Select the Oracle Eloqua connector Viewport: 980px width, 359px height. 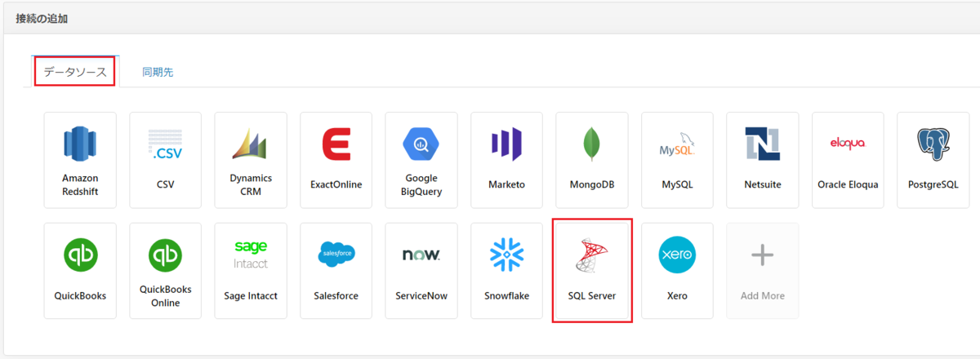848,160
